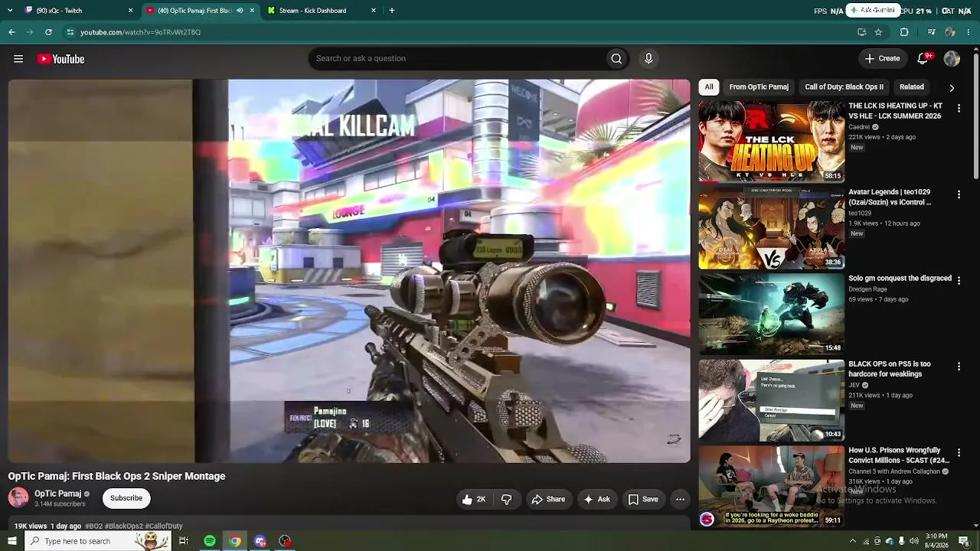Open Spotify from the taskbar

pyautogui.click(x=210, y=541)
